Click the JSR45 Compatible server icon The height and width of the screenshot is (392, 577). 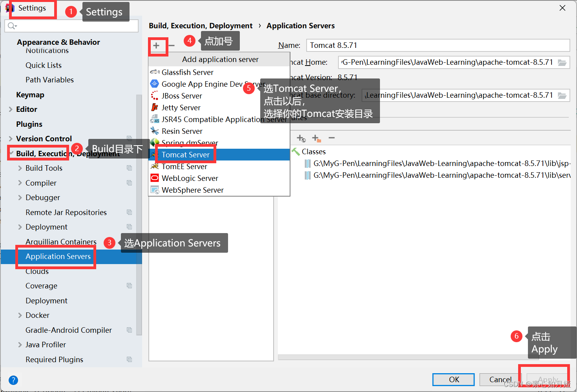click(155, 119)
